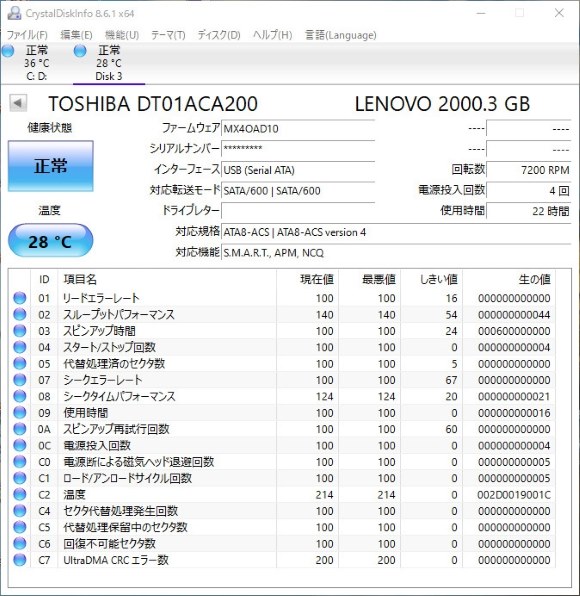Click the blue status orb for C: D: disk
This screenshot has width=580, height=596.
click(x=8, y=51)
